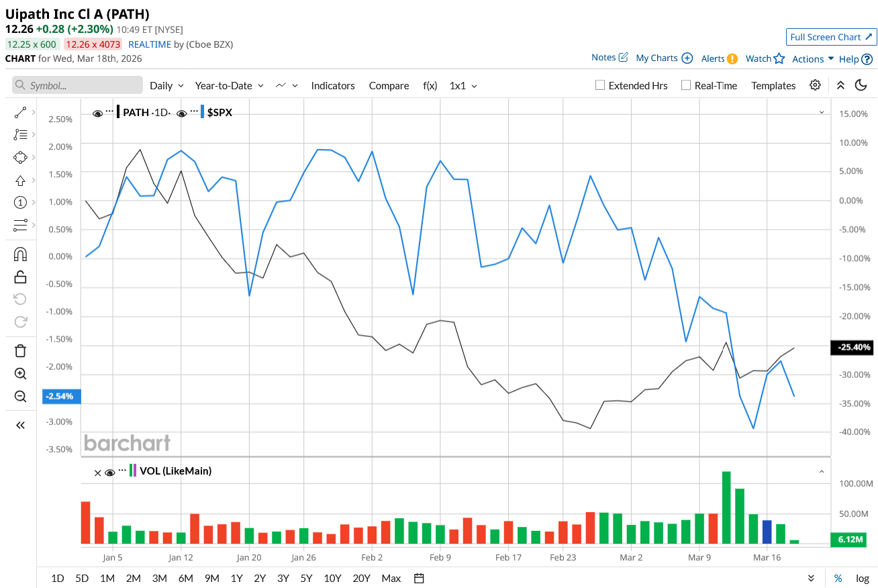Open chart settings gear
The width and height of the screenshot is (878, 588).
[815, 85]
